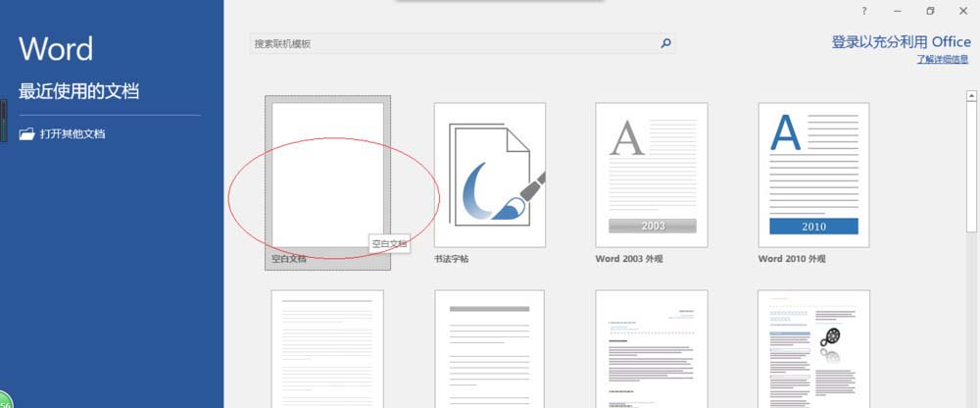This screenshot has width=980, height=408.
Task: Click the 'Word 2003 外观' label
Action: point(629,259)
